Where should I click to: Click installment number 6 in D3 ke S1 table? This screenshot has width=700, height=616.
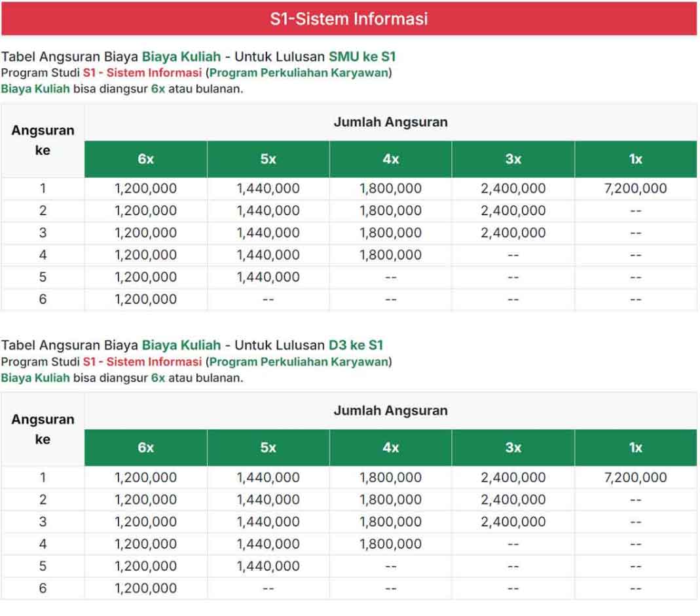tap(43, 588)
